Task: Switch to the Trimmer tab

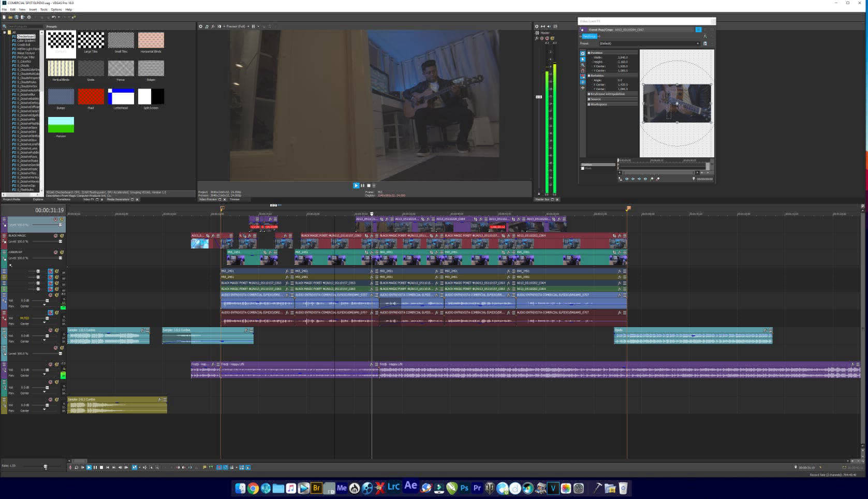Action: (235, 199)
